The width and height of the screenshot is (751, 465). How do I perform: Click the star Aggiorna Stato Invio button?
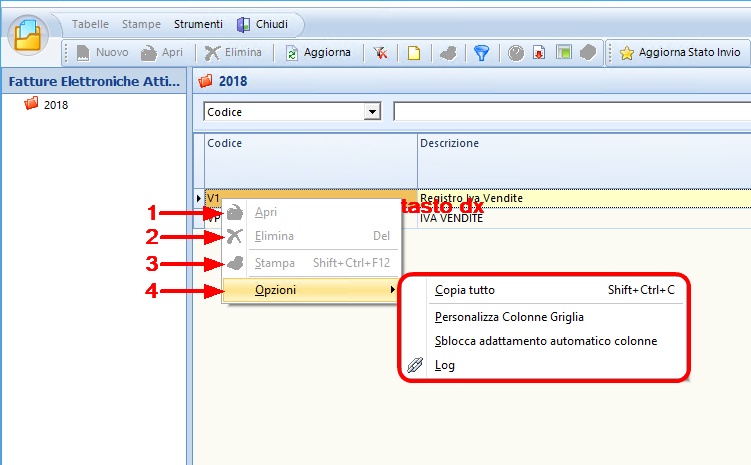pyautogui.click(x=682, y=53)
